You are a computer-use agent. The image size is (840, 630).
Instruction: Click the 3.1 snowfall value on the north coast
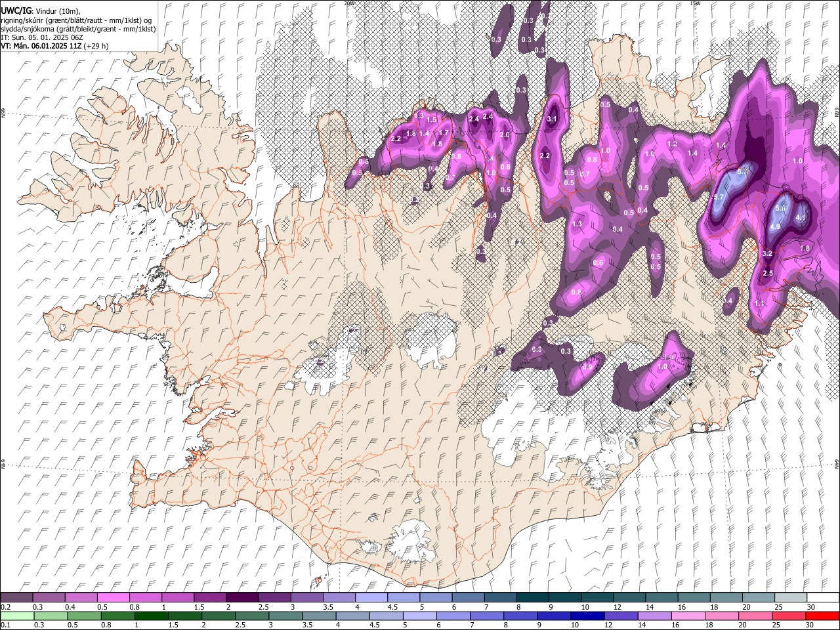(x=552, y=119)
